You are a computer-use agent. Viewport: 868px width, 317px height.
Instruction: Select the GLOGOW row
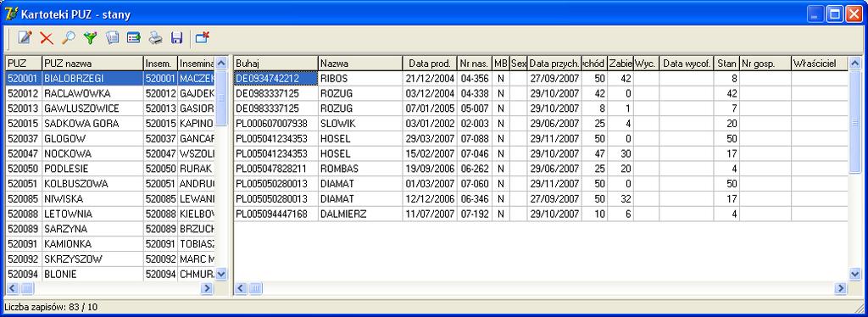point(110,139)
